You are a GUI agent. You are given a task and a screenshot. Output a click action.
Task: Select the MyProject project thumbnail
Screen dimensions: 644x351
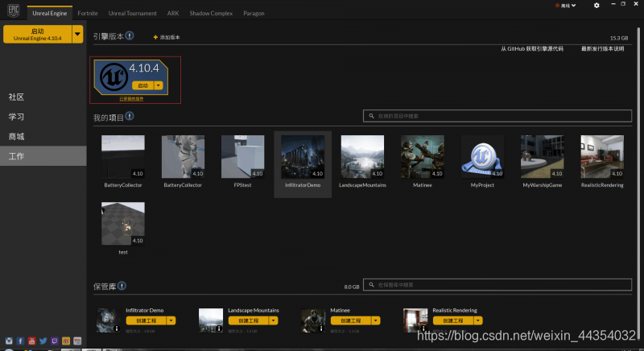coord(482,157)
